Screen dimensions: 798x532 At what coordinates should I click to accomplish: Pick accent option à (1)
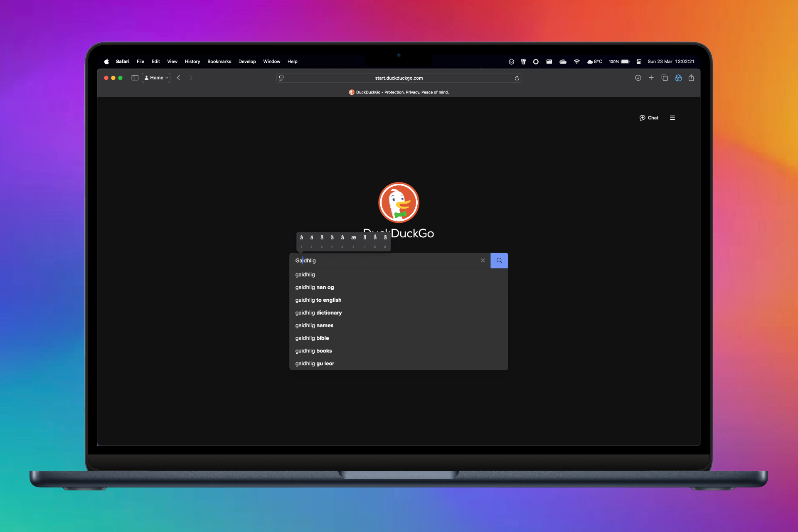point(301,241)
